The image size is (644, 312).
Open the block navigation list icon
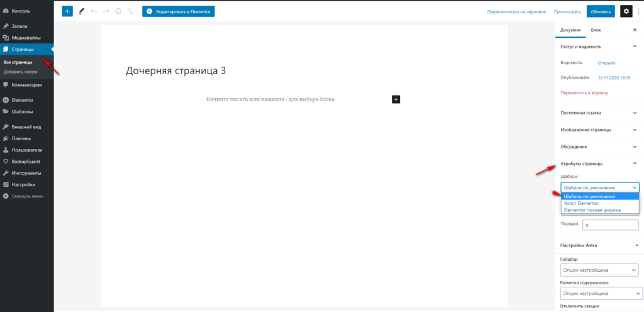click(x=130, y=11)
